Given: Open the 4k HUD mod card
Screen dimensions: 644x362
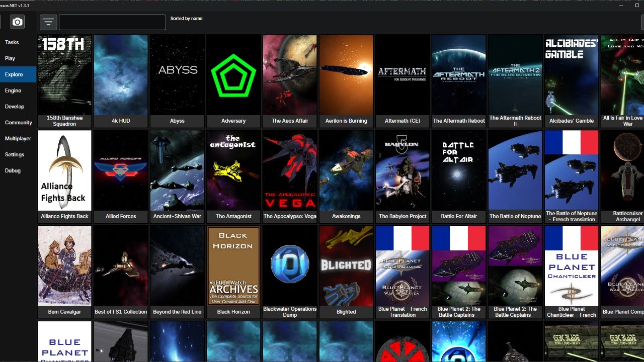Looking at the screenshot, I should pyautogui.click(x=121, y=80).
